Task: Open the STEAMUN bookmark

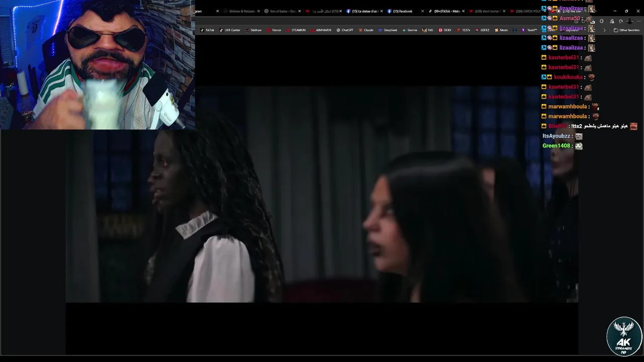Action: (296, 30)
